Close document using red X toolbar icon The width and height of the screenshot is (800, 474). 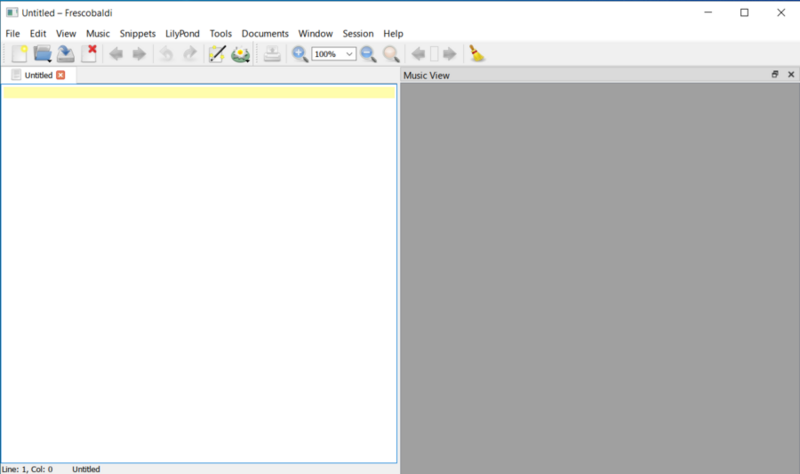89,54
